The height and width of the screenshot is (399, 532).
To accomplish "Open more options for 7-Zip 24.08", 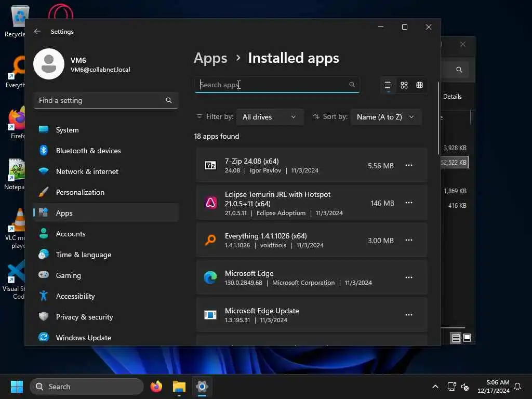I will point(408,165).
